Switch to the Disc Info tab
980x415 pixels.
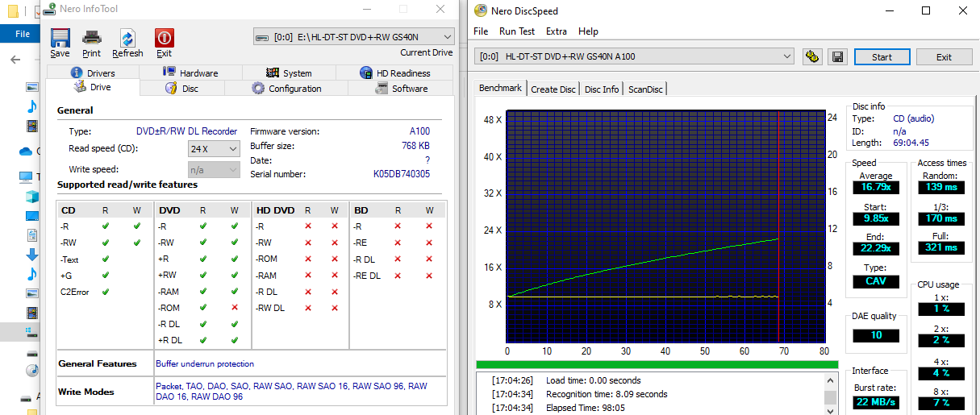point(602,89)
